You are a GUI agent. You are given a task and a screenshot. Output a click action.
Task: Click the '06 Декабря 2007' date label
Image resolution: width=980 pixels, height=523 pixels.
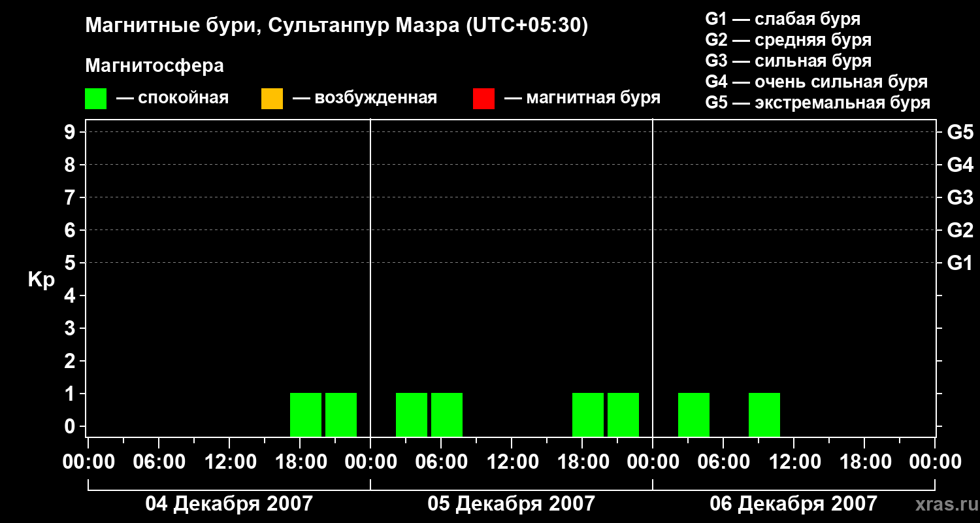pos(794,503)
